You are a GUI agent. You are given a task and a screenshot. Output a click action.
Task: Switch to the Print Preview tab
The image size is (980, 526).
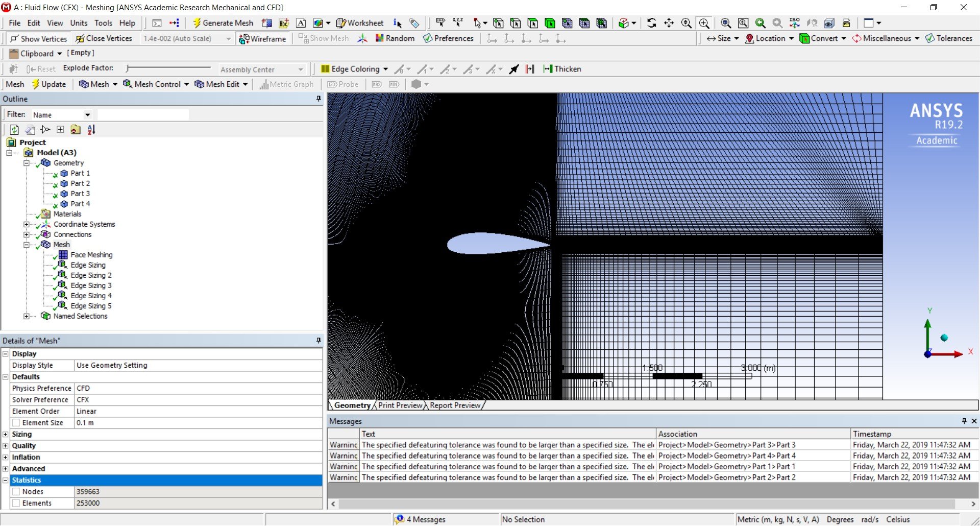(400, 405)
